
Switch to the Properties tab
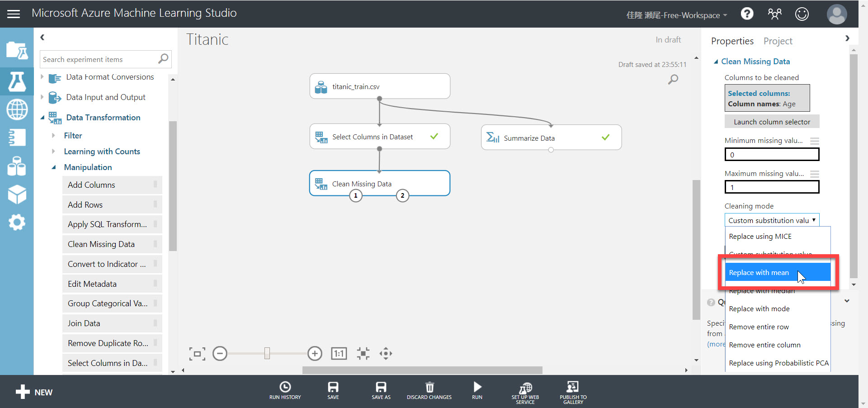tap(732, 41)
